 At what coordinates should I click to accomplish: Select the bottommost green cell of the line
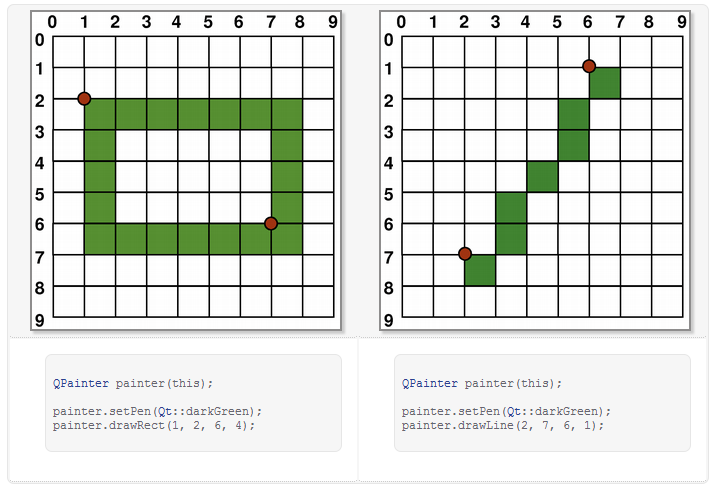click(x=480, y=270)
